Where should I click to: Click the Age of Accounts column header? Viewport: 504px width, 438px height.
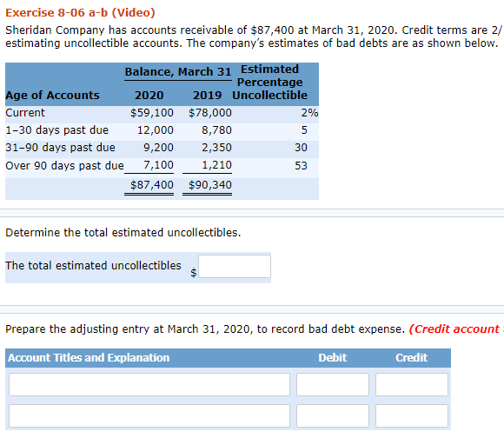(x=52, y=96)
